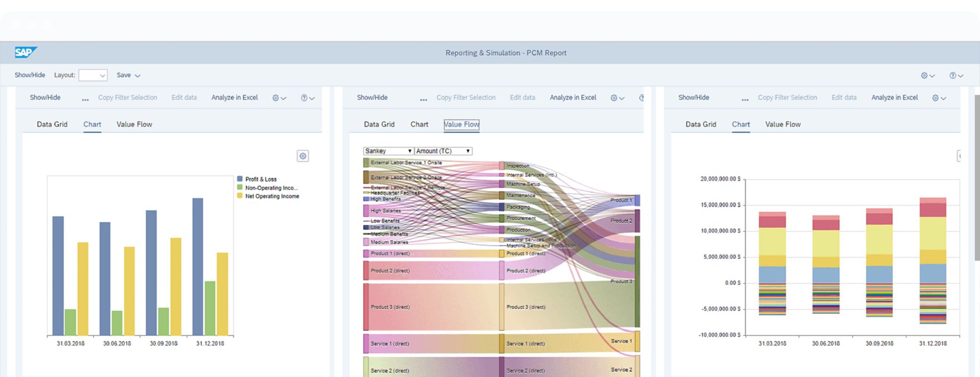
Task: Open the Layout dropdown box
Action: pos(93,75)
